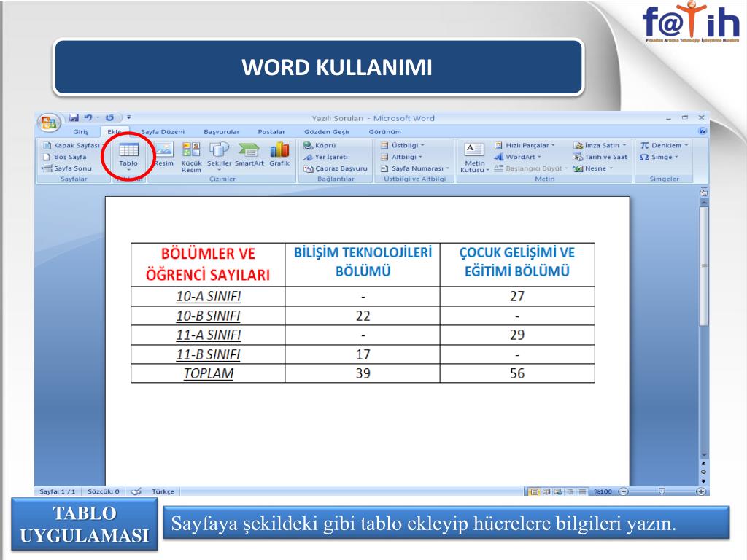The width and height of the screenshot is (747, 560).
Task: Switch to web layout view
Action: pyautogui.click(x=558, y=491)
